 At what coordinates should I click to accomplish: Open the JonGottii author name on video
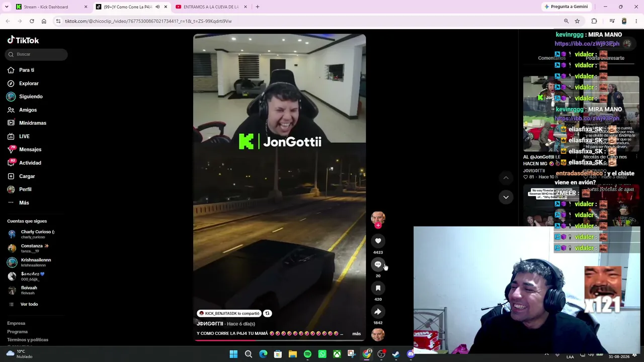pyautogui.click(x=210, y=324)
